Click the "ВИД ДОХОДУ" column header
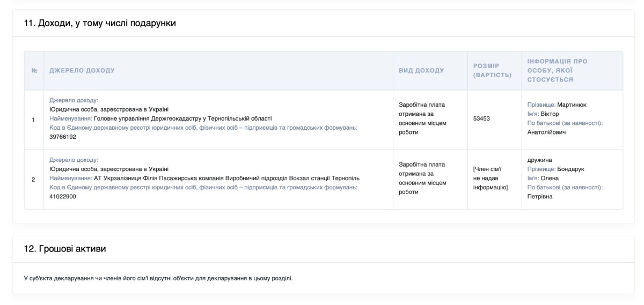 click(421, 71)
